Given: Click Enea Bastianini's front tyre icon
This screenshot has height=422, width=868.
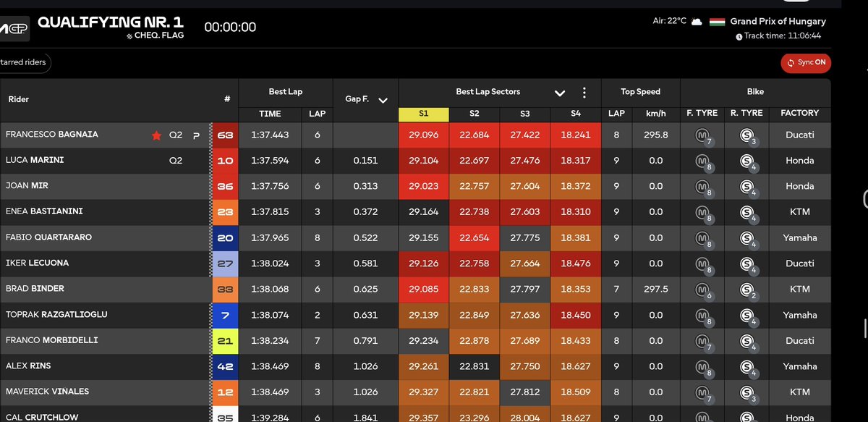Looking at the screenshot, I should click(x=703, y=213).
